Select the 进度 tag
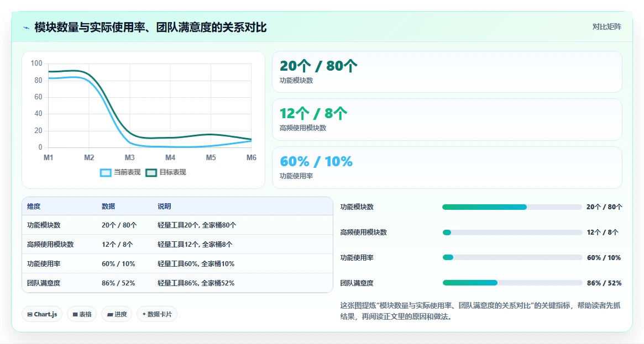Viewport: 644px width, 344px height. (x=117, y=314)
